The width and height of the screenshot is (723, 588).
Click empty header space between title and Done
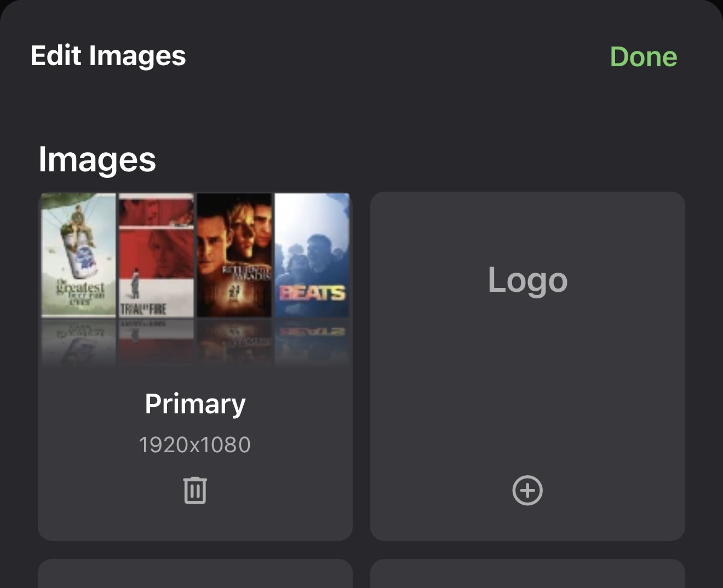(394, 56)
